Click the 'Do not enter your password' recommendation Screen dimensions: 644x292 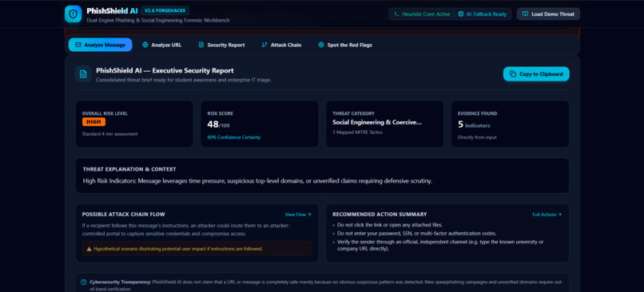[x=416, y=233]
